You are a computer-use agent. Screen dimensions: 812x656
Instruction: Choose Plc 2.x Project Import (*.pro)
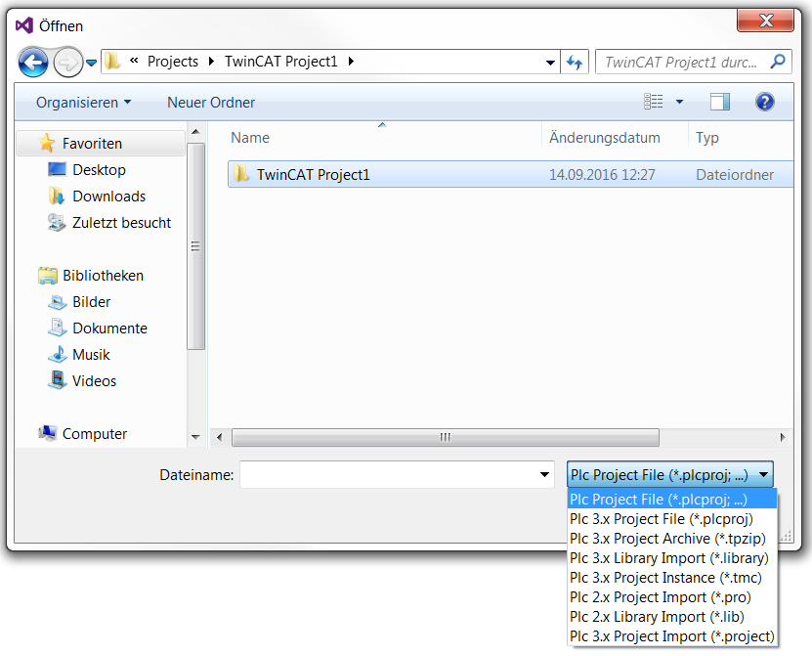click(672, 597)
